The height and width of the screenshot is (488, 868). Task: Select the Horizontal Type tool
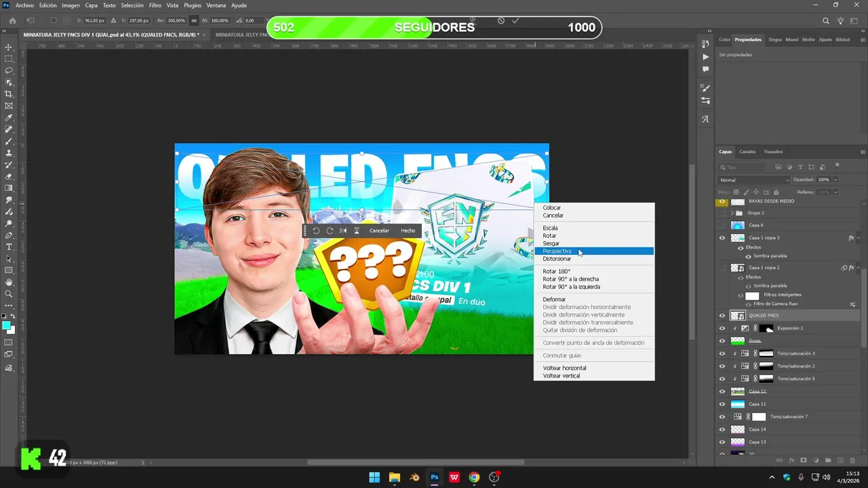pos(9,247)
